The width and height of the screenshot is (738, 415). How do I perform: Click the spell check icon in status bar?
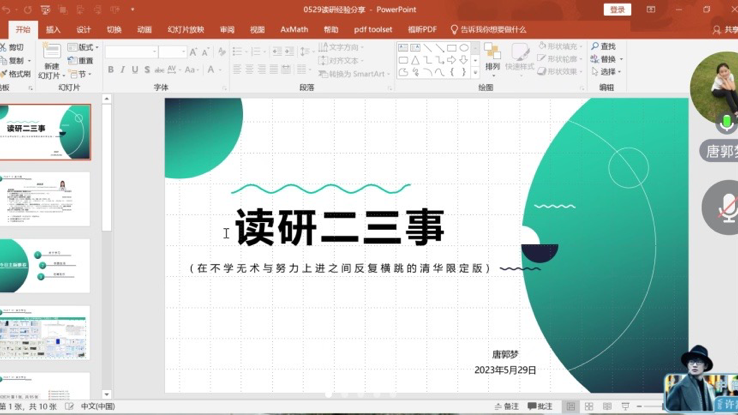[x=69, y=406]
